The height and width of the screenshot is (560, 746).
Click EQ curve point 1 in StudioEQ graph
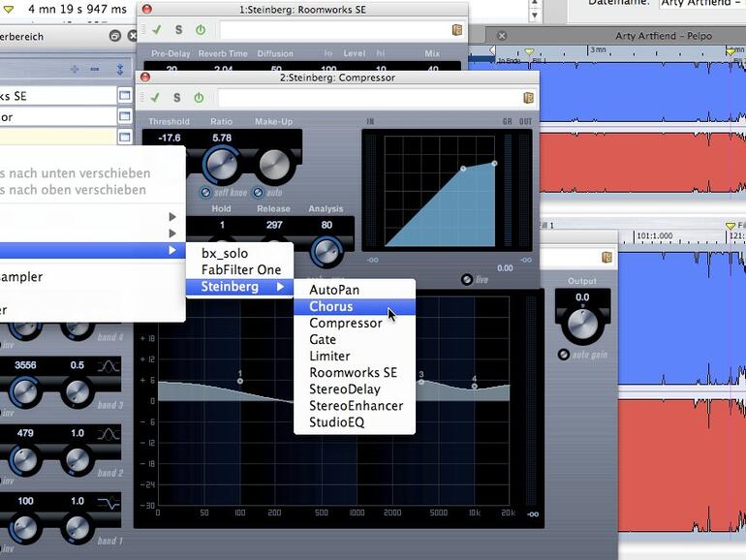(x=240, y=381)
